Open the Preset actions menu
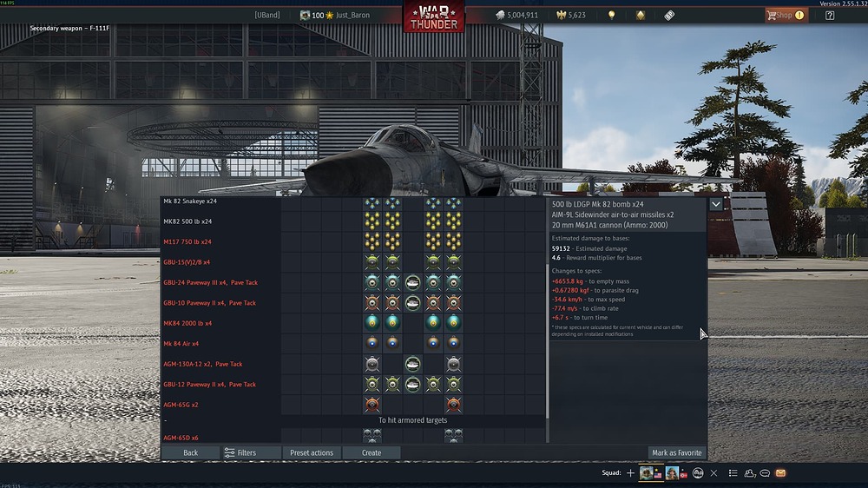 coord(312,452)
